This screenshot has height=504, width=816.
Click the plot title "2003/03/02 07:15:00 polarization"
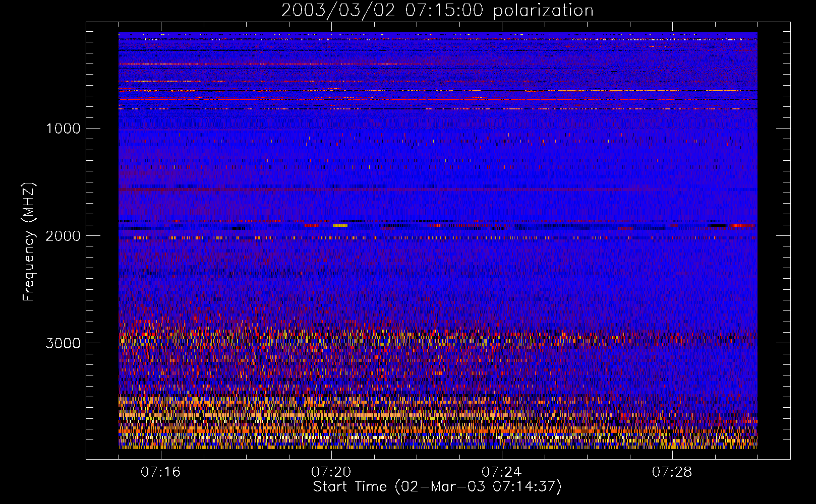pyautogui.click(x=437, y=10)
